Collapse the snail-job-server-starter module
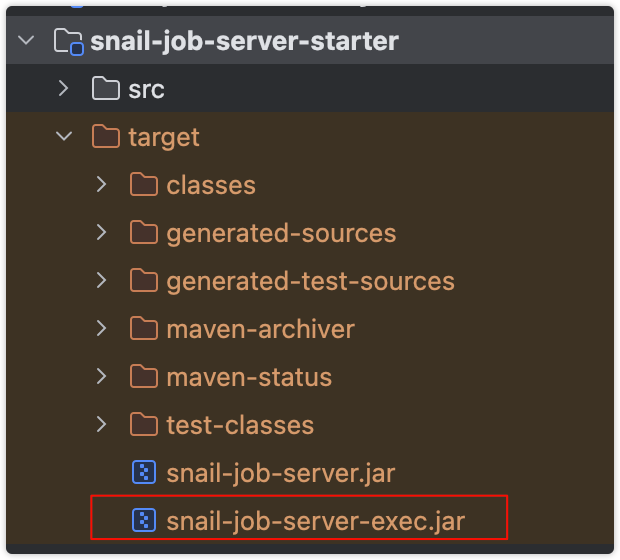Screen dimensions: 620x560 coord(27,41)
